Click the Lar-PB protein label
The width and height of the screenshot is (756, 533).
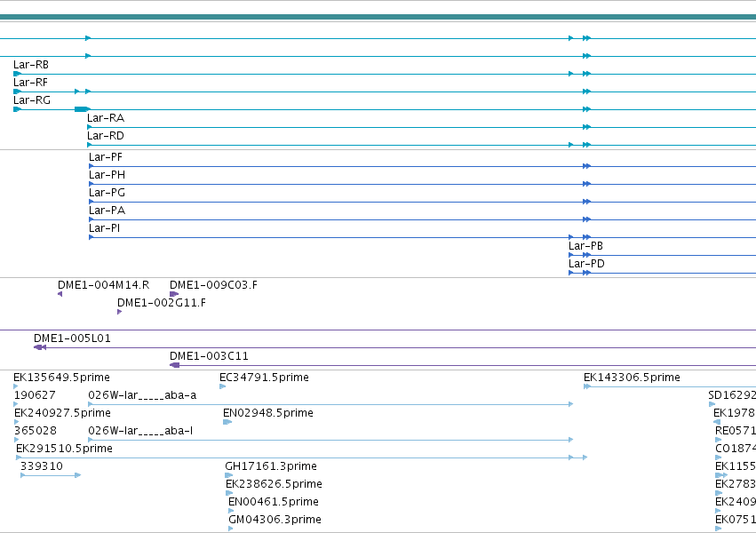pyautogui.click(x=585, y=246)
